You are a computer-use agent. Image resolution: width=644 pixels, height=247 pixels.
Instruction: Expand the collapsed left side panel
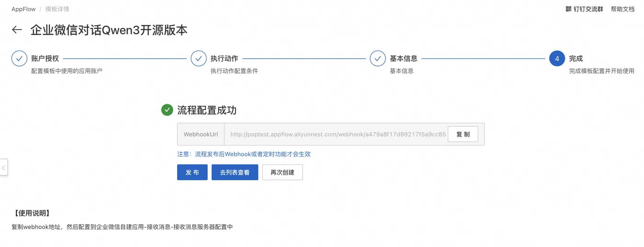tap(4, 168)
